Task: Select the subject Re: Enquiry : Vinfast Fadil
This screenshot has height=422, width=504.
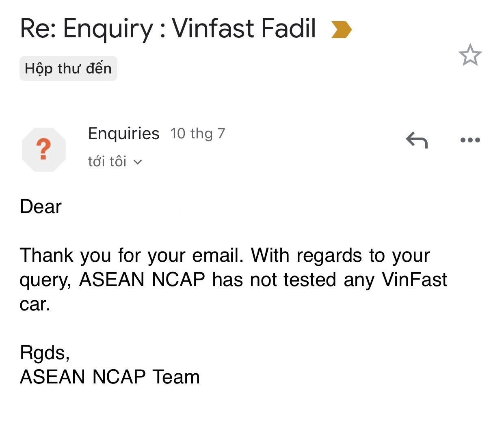Action: tap(168, 29)
